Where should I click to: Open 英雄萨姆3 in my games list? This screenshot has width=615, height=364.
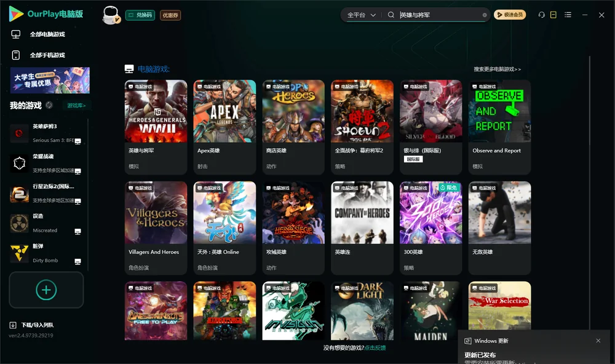click(x=45, y=133)
